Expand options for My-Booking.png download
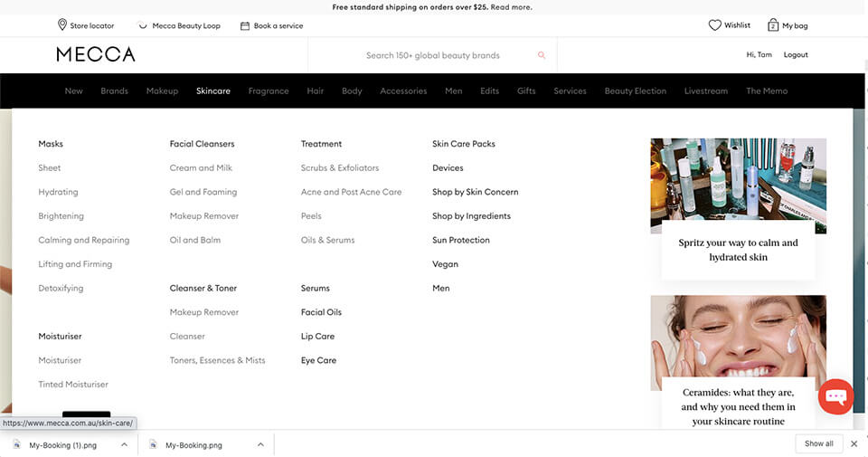The height and width of the screenshot is (457, 868). click(260, 444)
